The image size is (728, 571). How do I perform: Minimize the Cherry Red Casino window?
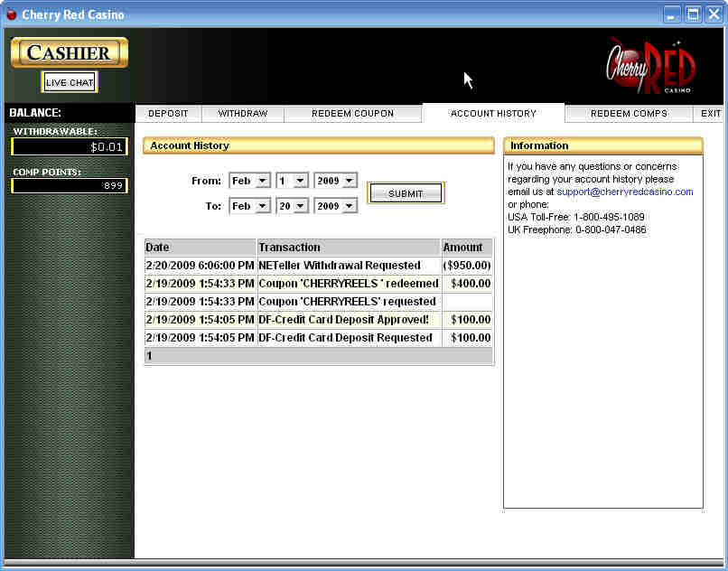[671, 14]
